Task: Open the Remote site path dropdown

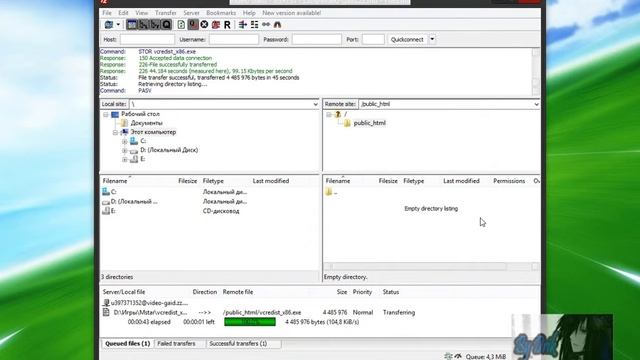Action: [536, 104]
